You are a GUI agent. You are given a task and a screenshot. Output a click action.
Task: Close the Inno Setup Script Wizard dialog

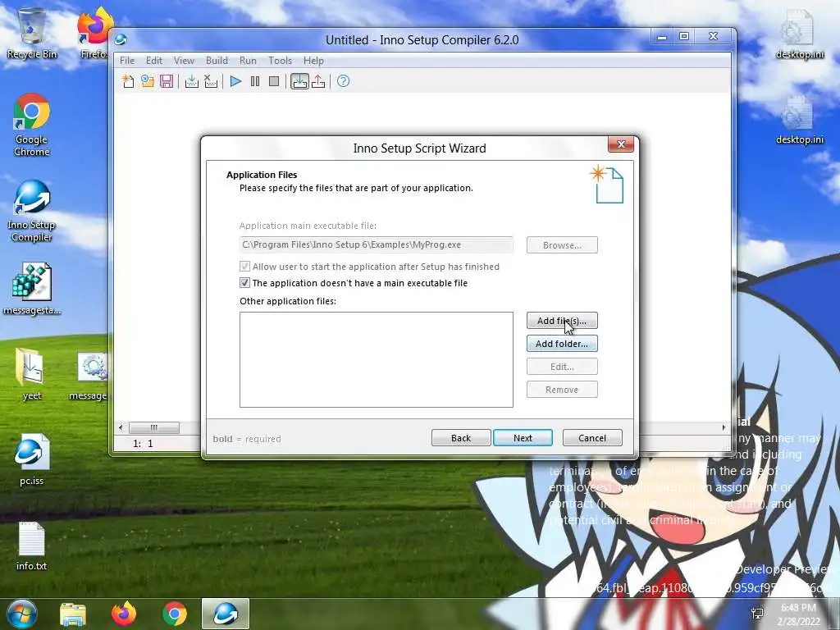tap(621, 144)
